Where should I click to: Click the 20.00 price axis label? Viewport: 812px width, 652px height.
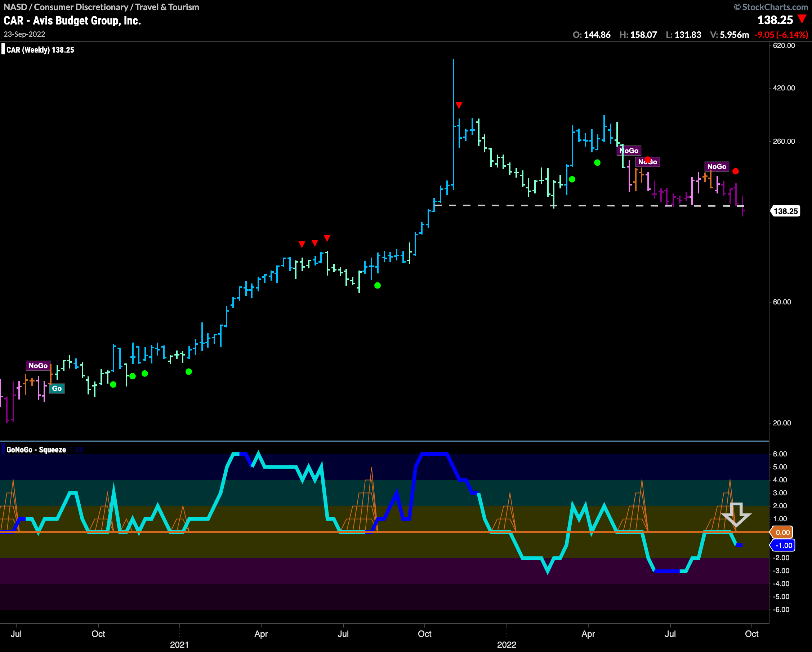pyautogui.click(x=782, y=423)
